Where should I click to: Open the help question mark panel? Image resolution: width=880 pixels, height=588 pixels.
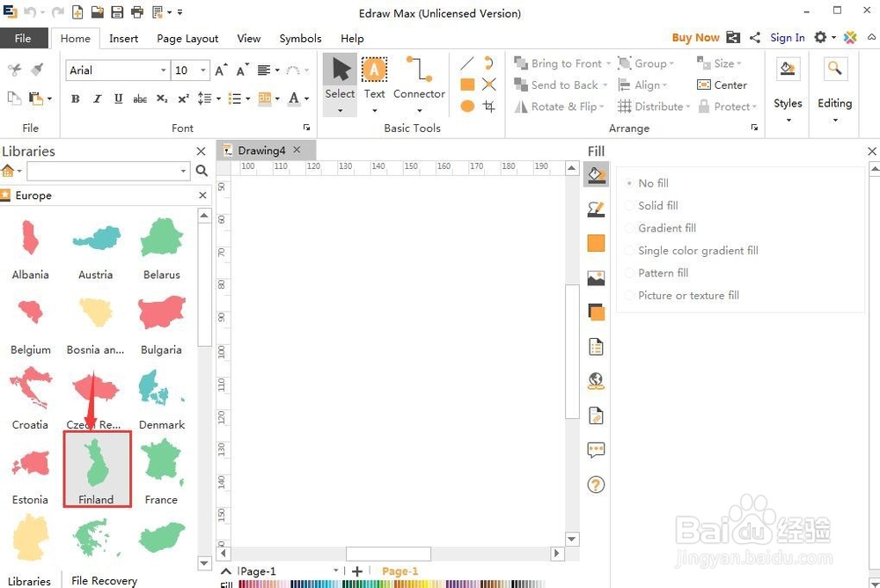(x=596, y=484)
